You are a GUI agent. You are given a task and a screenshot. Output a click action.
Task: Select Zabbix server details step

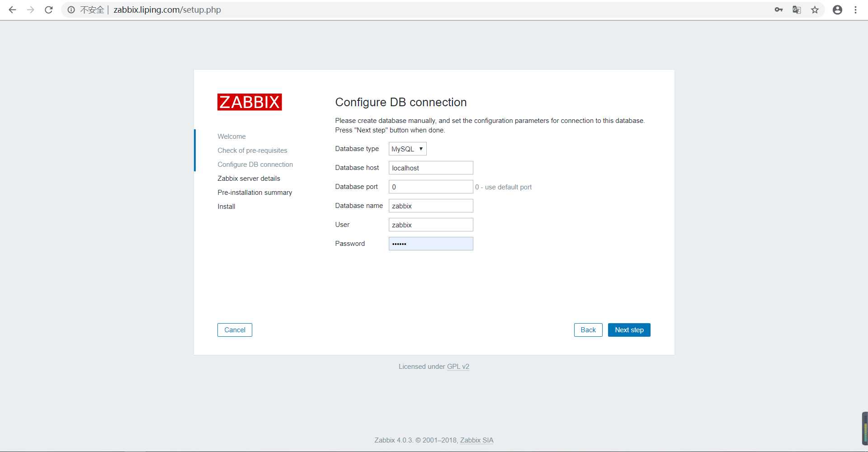coord(249,179)
